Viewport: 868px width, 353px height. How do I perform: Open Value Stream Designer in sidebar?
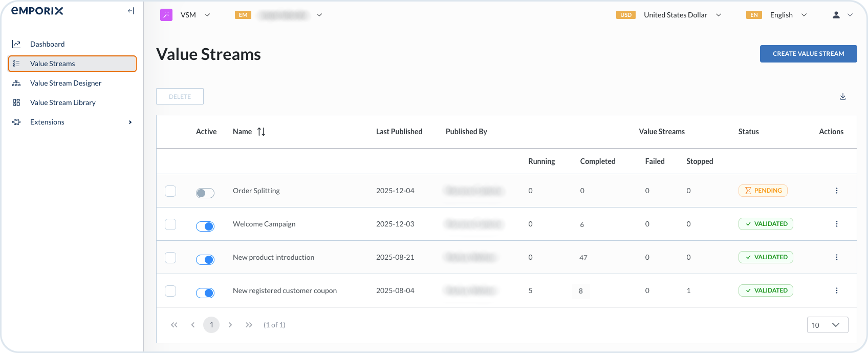coord(66,83)
